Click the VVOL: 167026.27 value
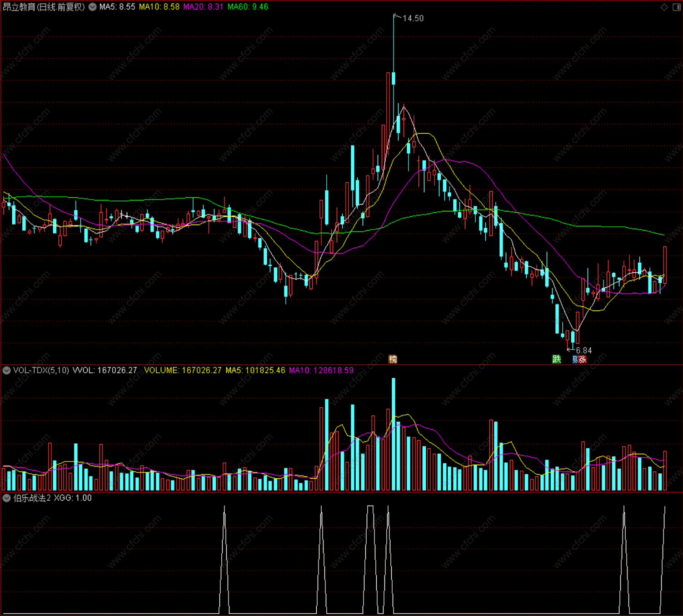The width and height of the screenshot is (683, 616). click(105, 371)
